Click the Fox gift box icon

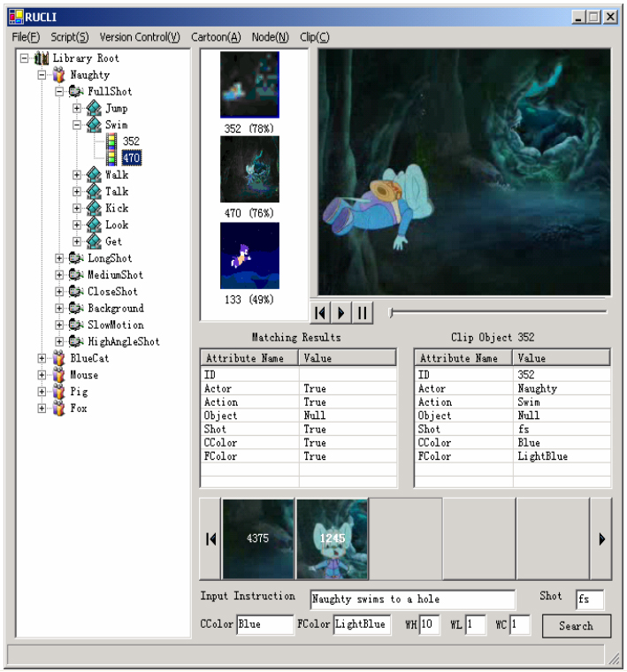pos(59,409)
